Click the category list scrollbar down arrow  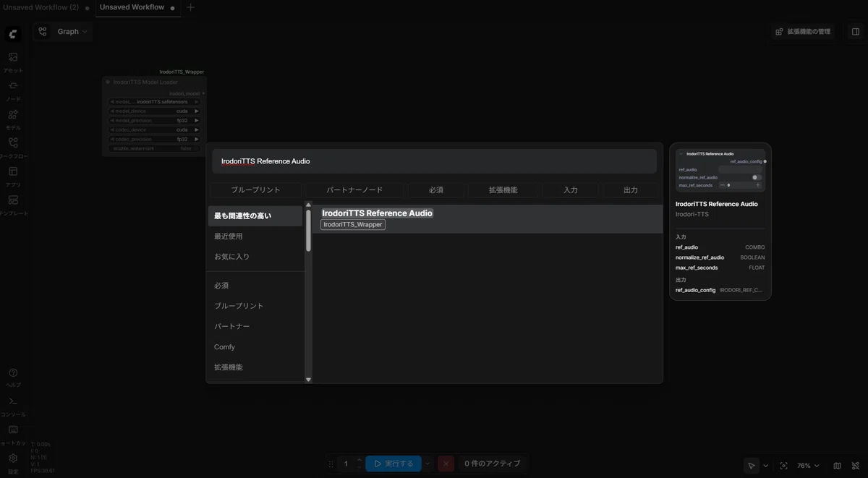point(308,379)
